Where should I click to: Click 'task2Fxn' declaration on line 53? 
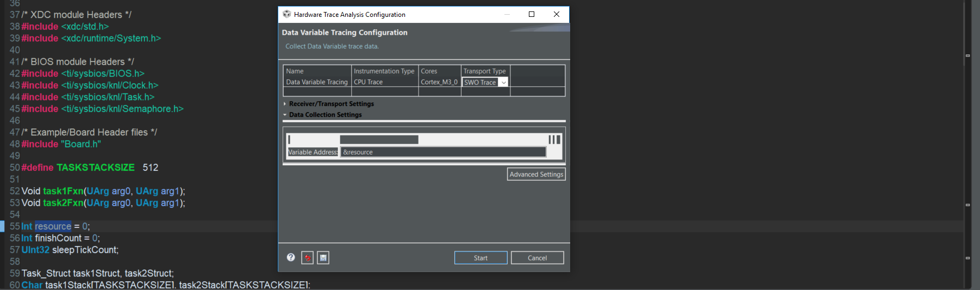click(x=64, y=203)
